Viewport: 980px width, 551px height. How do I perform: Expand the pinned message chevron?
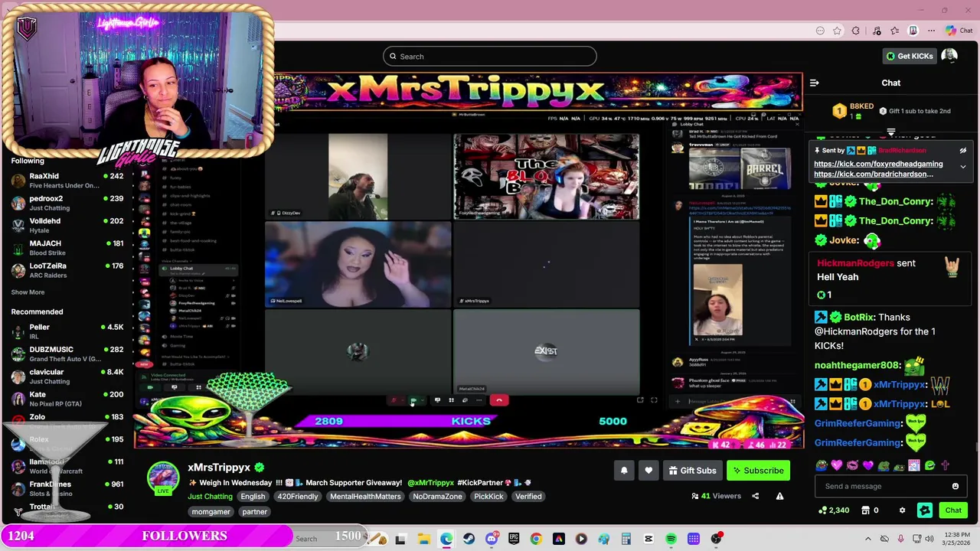[963, 166]
